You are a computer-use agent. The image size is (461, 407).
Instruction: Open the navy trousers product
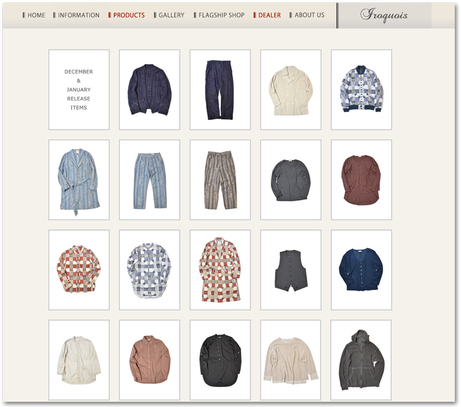220,90
